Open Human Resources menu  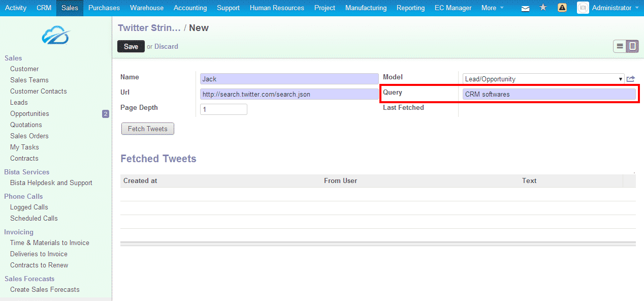[277, 8]
